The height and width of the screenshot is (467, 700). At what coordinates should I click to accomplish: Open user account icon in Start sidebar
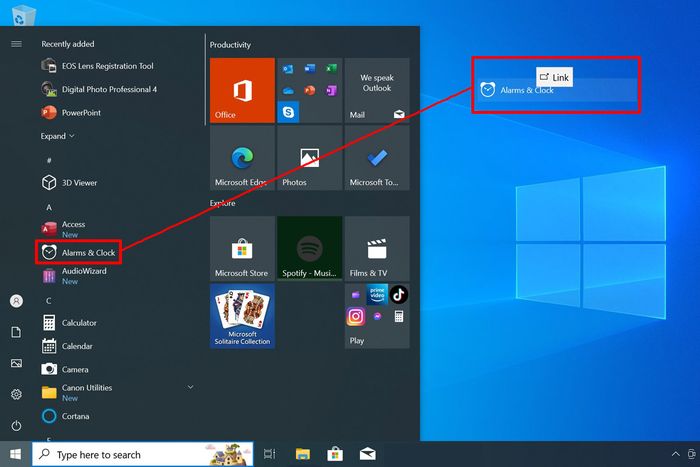[x=17, y=301]
